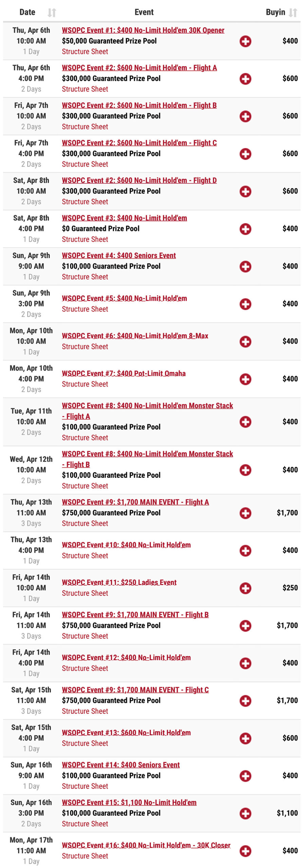
Task: Click plus icon for MAIN EVENT Flight A
Action: click(x=245, y=513)
